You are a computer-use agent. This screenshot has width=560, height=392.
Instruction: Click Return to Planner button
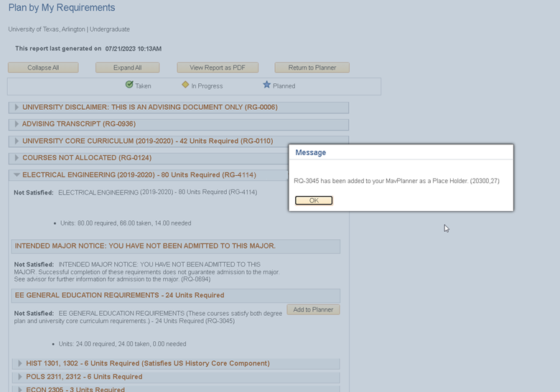[x=312, y=67]
